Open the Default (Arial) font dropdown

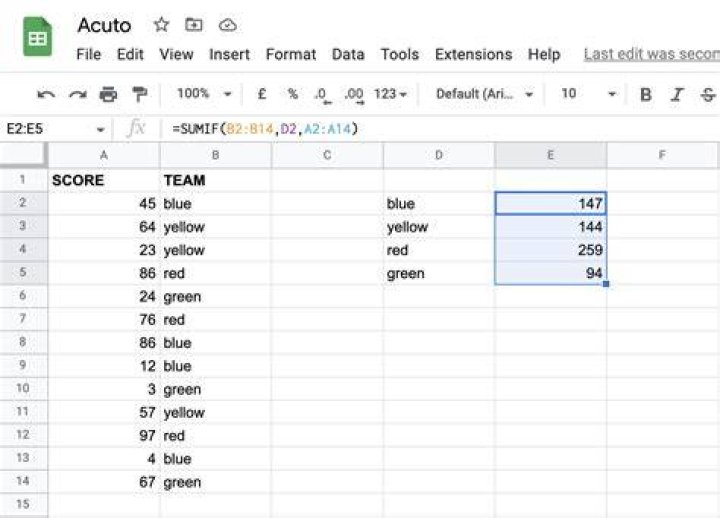[484, 94]
